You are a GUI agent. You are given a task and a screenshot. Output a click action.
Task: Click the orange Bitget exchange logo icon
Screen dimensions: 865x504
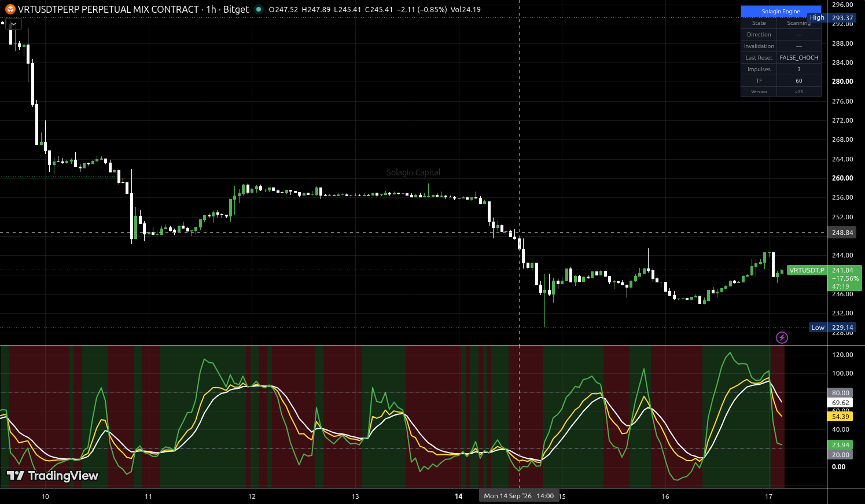pyautogui.click(x=10, y=9)
